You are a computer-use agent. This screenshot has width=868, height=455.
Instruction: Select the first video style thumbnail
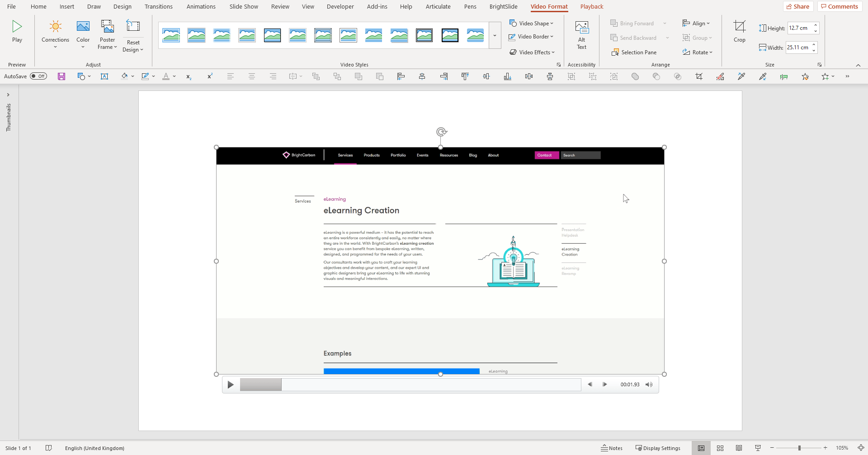pos(171,35)
